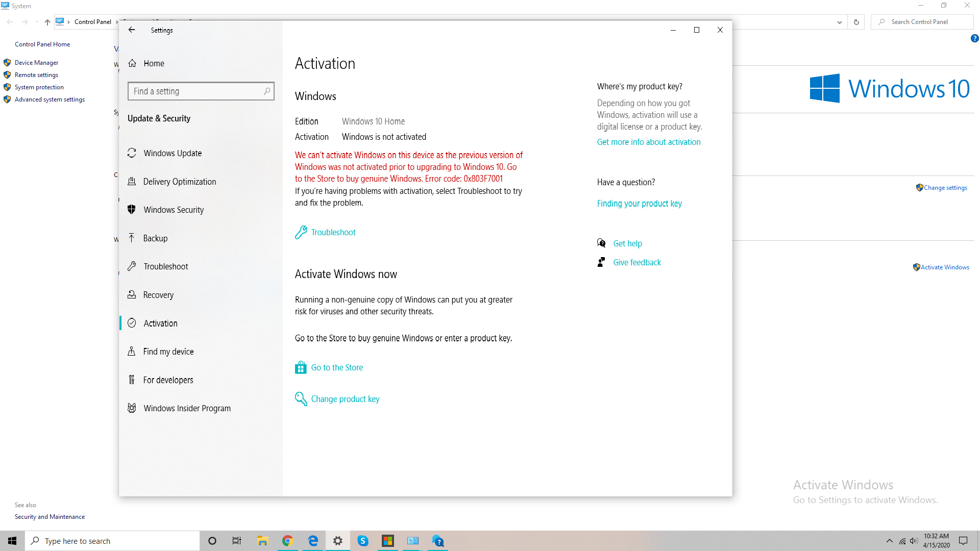Image resolution: width=980 pixels, height=551 pixels.
Task: Run the activation Troubleshoot link
Action: [x=333, y=232]
